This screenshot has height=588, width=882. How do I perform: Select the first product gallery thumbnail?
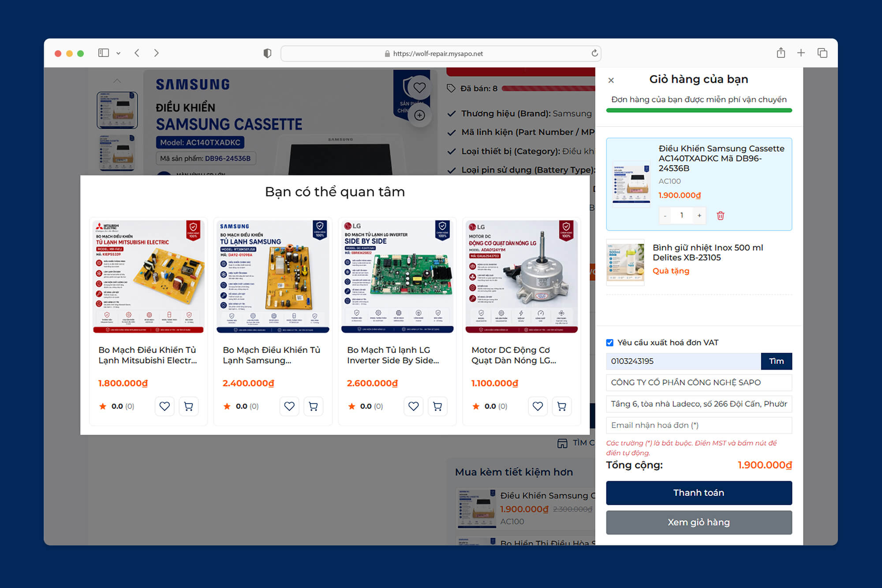tap(117, 110)
